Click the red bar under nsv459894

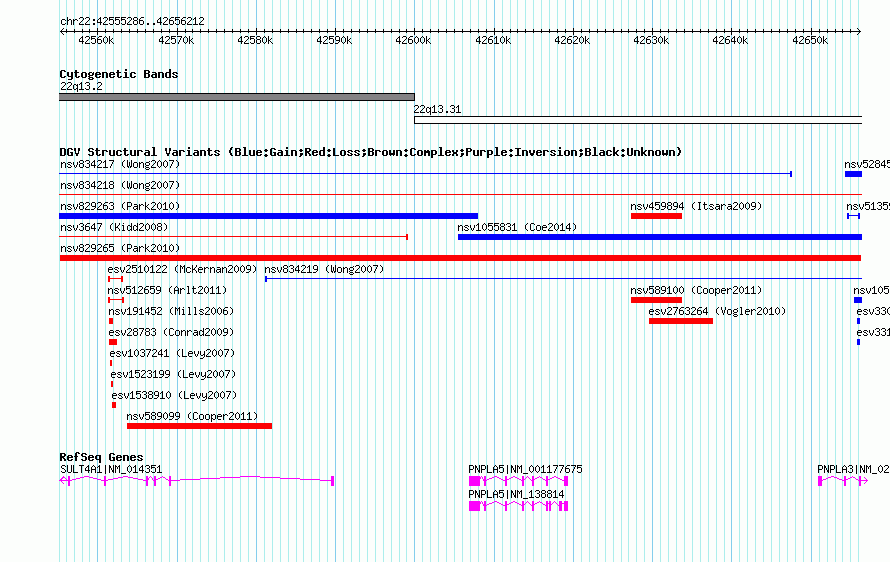(x=656, y=216)
